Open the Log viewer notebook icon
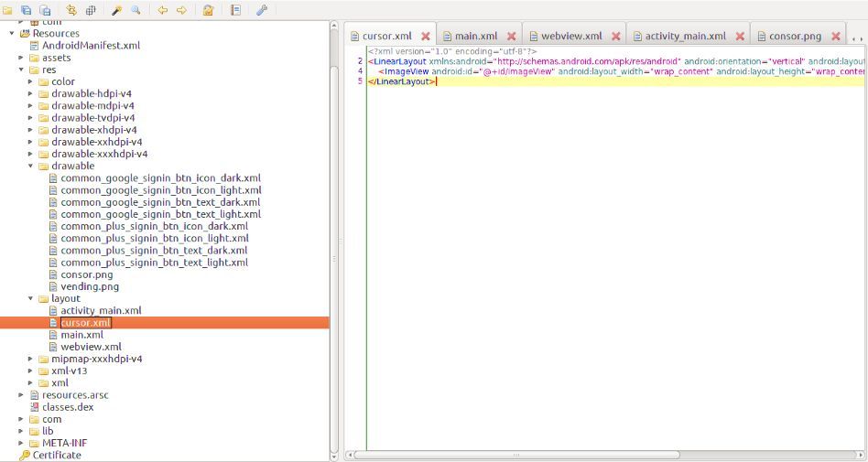 [x=236, y=10]
